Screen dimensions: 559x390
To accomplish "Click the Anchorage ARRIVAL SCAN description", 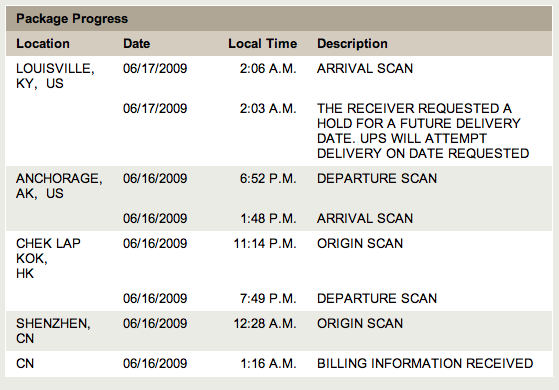I will 365,218.
